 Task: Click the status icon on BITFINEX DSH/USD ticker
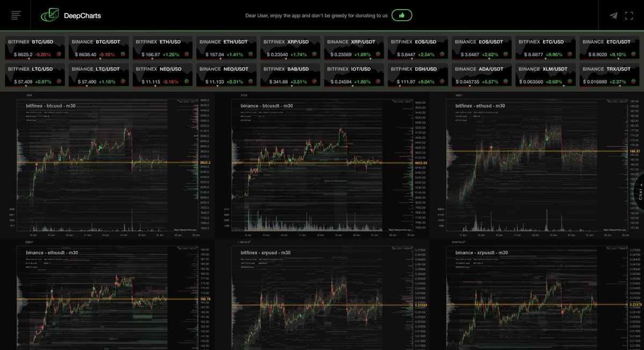click(443, 80)
